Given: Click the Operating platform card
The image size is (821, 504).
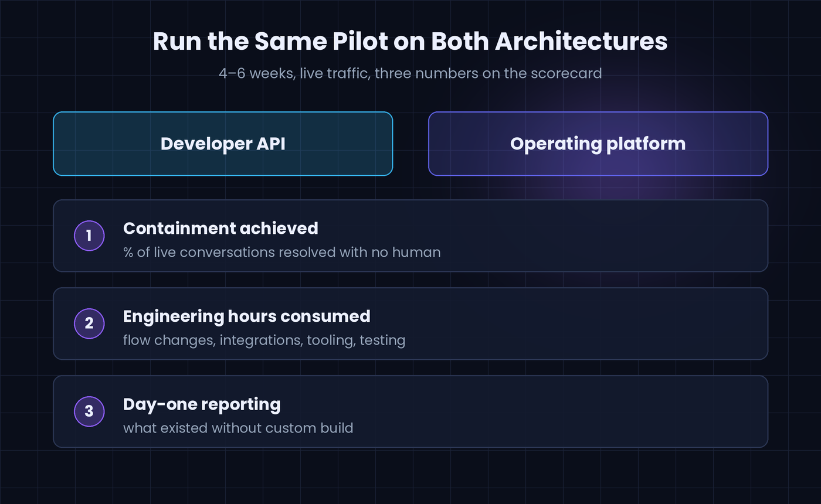Looking at the screenshot, I should pos(598,144).
